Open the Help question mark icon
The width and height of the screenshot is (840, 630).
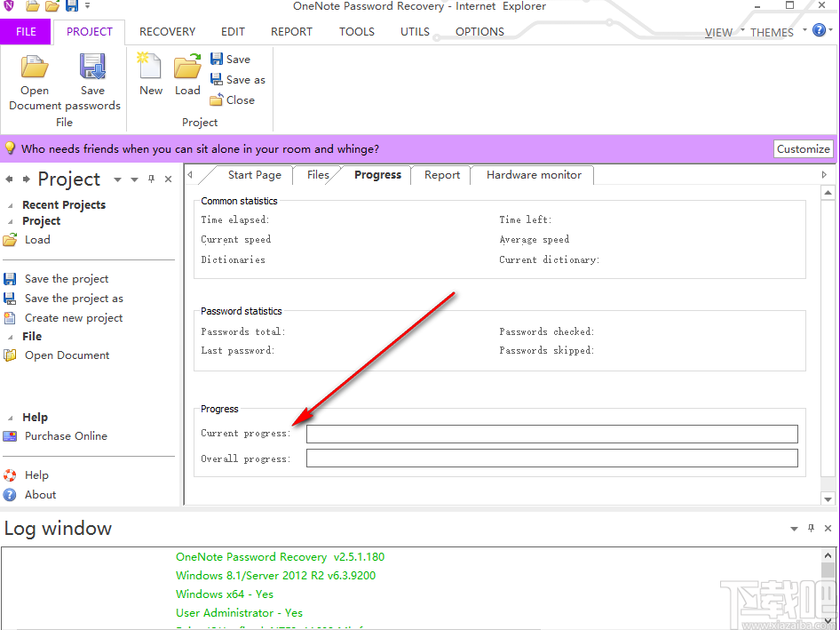819,30
